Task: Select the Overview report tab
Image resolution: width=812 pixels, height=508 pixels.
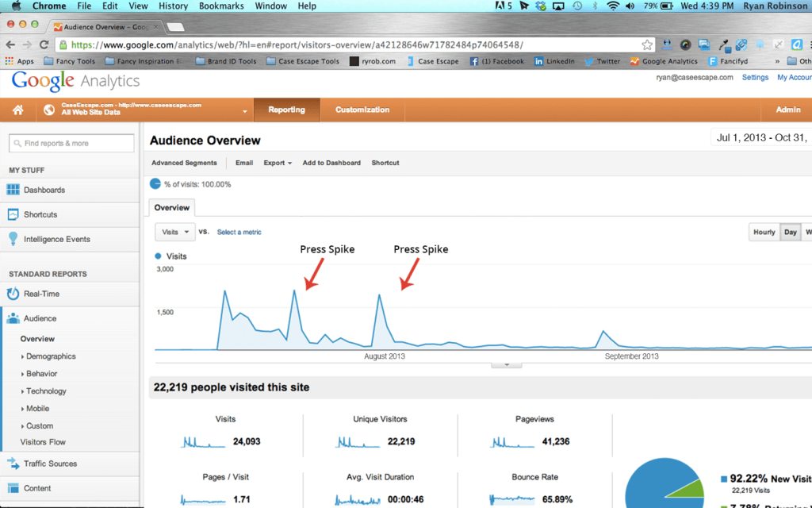Action: coord(172,207)
